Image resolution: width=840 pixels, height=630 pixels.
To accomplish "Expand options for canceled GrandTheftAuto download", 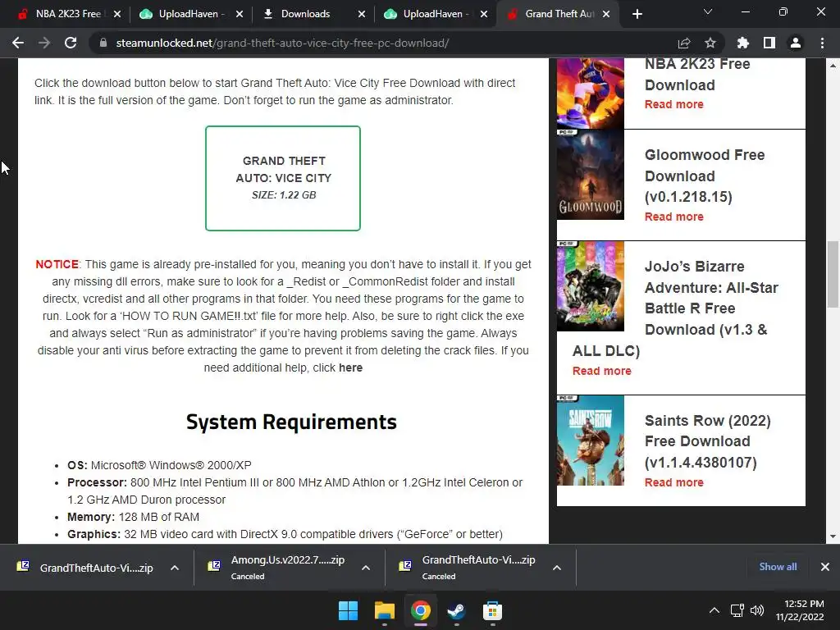I will (557, 568).
